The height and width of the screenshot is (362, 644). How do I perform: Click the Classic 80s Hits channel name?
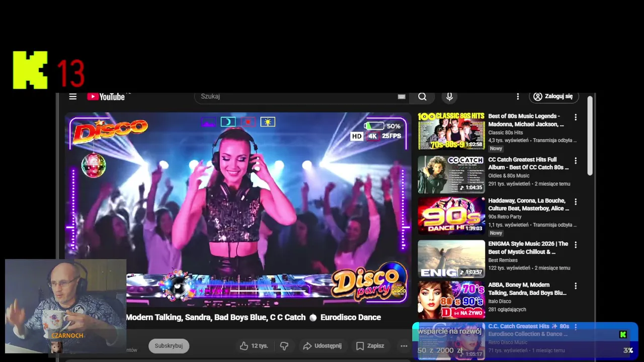(506, 133)
